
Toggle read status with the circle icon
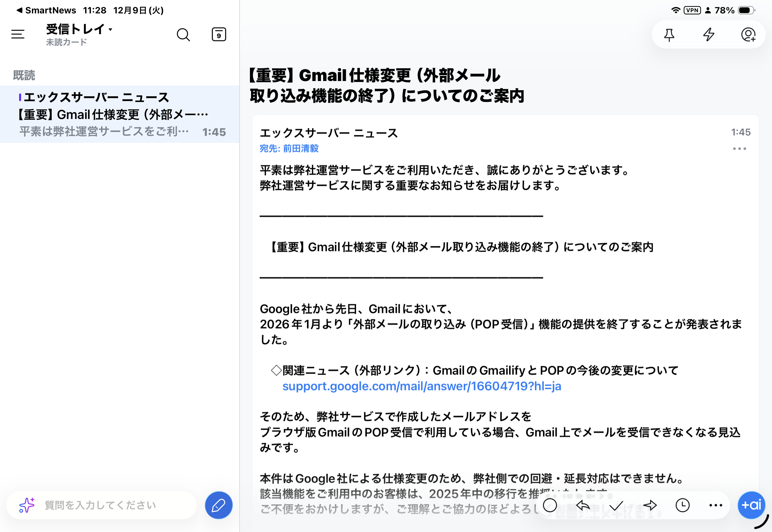pos(550,505)
